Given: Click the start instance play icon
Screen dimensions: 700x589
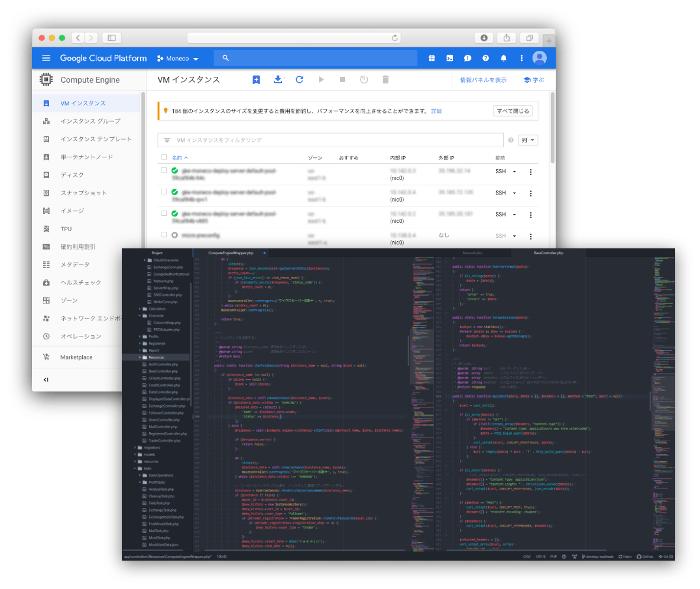Looking at the screenshot, I should tap(322, 79).
